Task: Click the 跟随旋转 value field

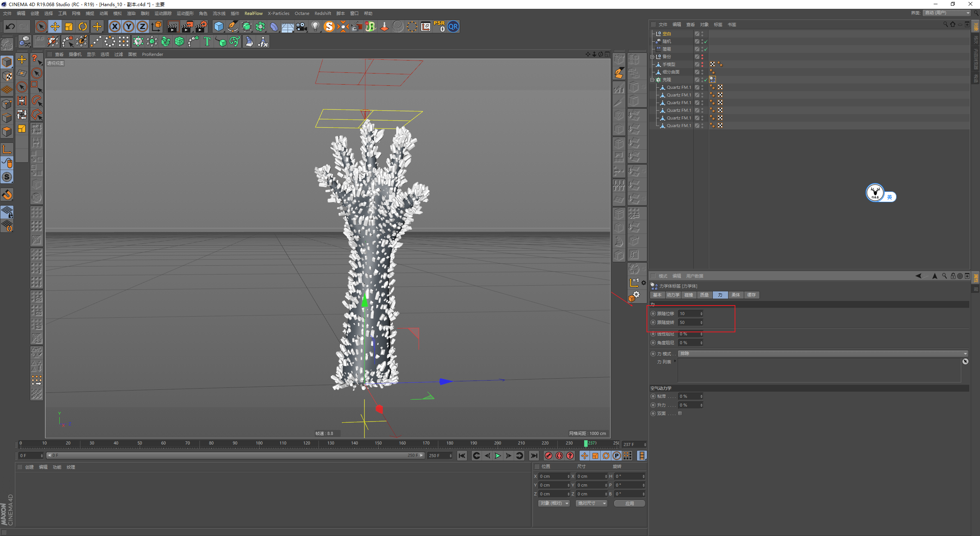Action: pos(689,322)
